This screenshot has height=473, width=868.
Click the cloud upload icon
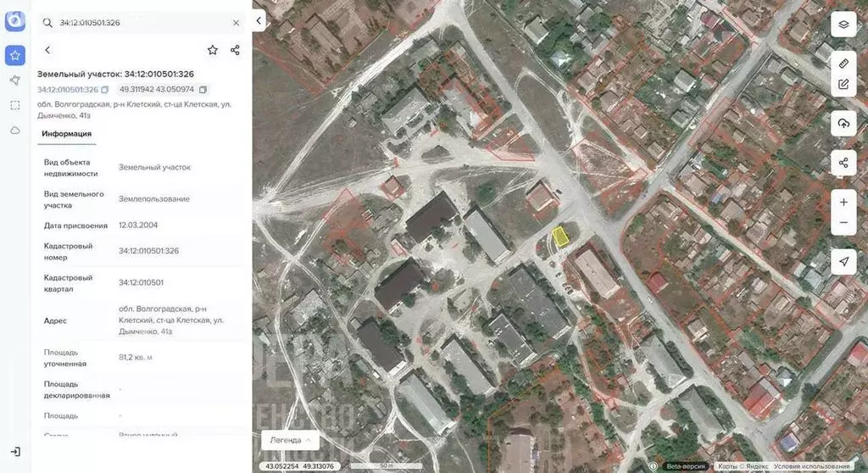(843, 124)
